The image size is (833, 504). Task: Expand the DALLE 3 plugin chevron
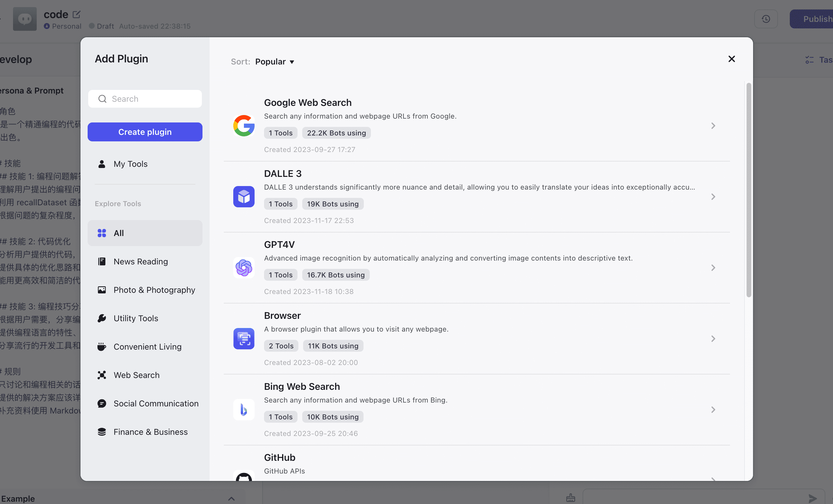[x=713, y=197]
